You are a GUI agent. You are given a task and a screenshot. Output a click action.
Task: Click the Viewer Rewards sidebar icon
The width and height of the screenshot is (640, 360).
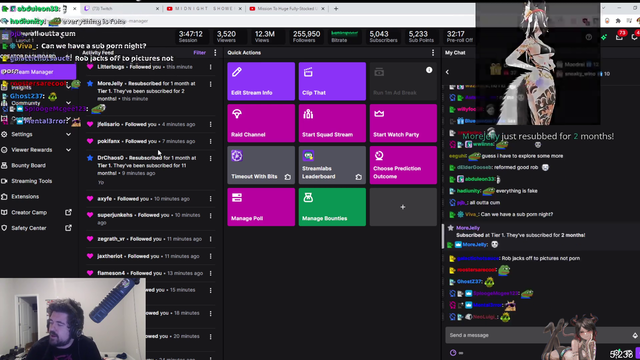coord(4,150)
